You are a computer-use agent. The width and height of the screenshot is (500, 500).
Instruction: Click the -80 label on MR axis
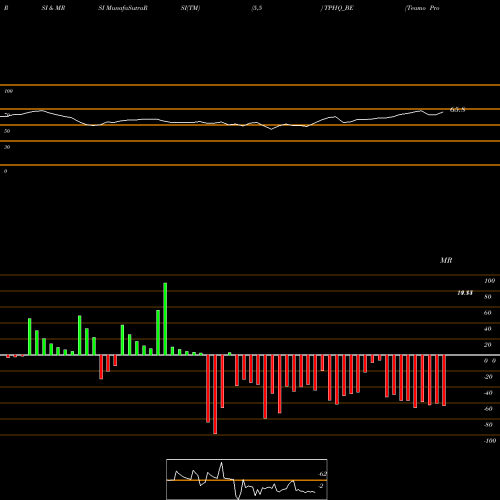coord(488,425)
